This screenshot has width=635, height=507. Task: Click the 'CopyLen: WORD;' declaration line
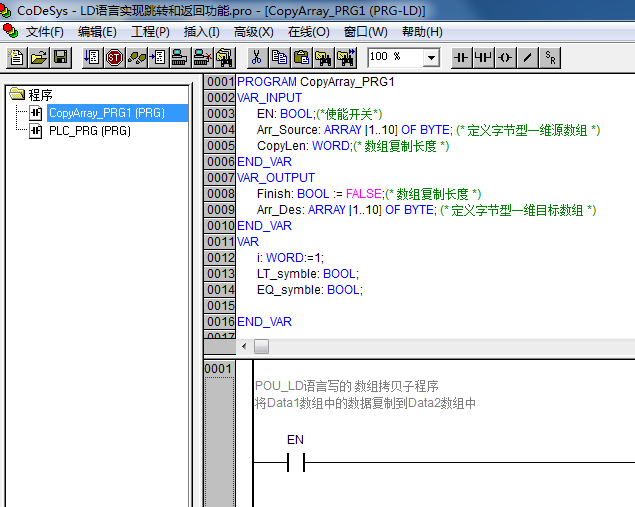tap(353, 146)
